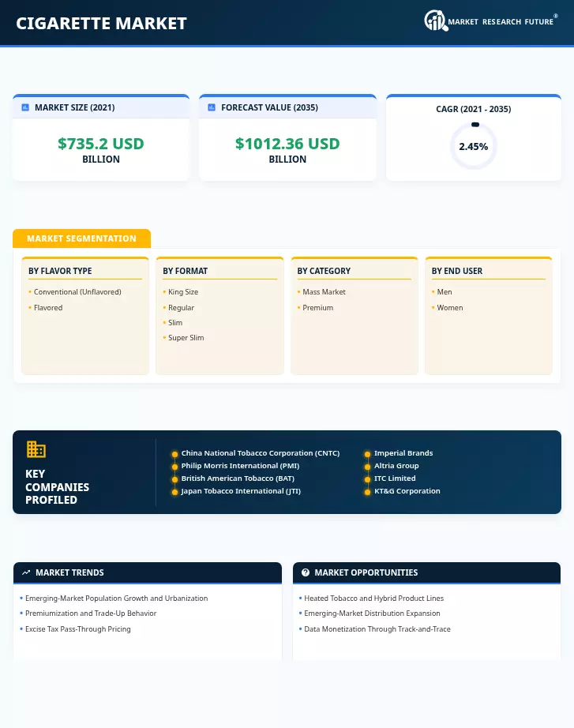Click the $735.2 USD market size value
Screen dimensions: 574x728
pos(101,144)
